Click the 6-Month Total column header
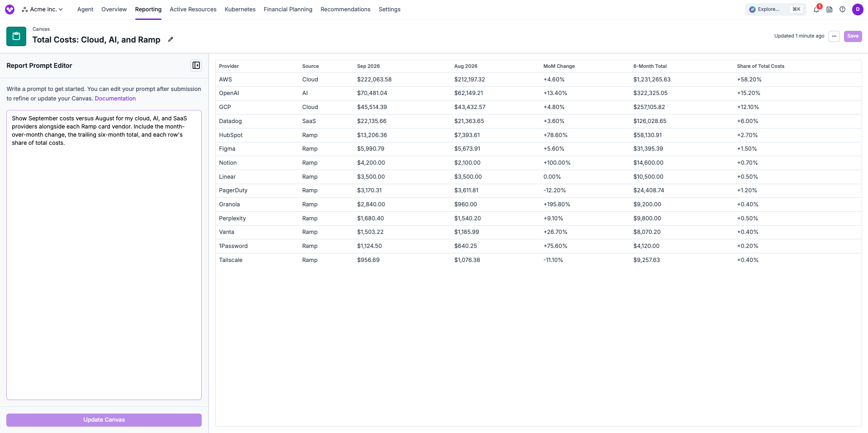 (x=650, y=66)
